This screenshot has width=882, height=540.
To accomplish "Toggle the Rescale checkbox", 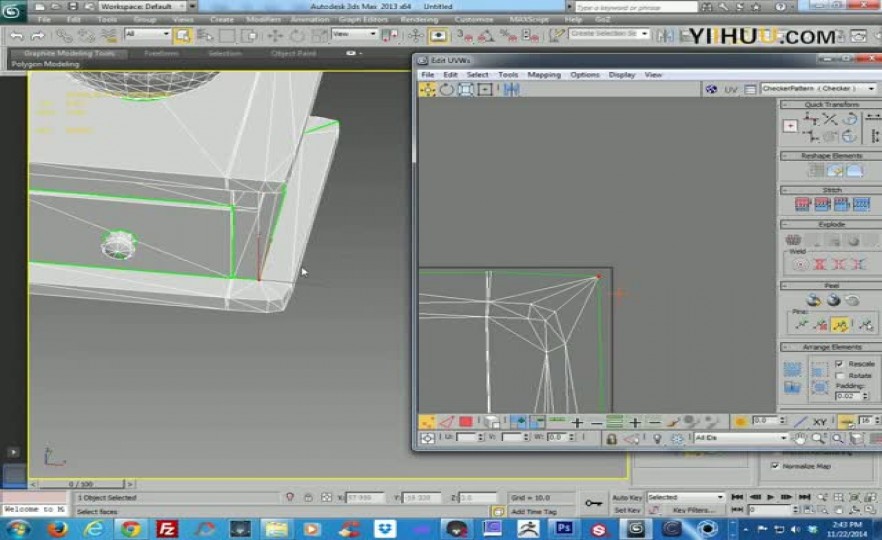I will click(x=839, y=363).
